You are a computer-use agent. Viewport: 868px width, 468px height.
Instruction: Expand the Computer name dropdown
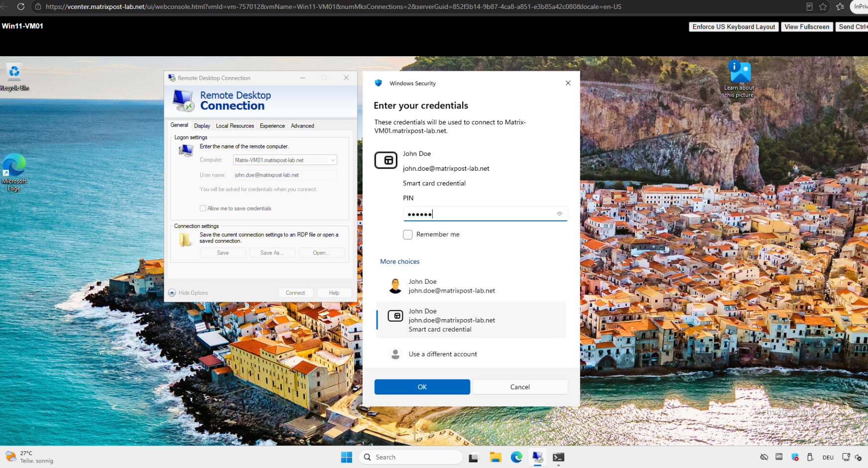click(x=333, y=160)
